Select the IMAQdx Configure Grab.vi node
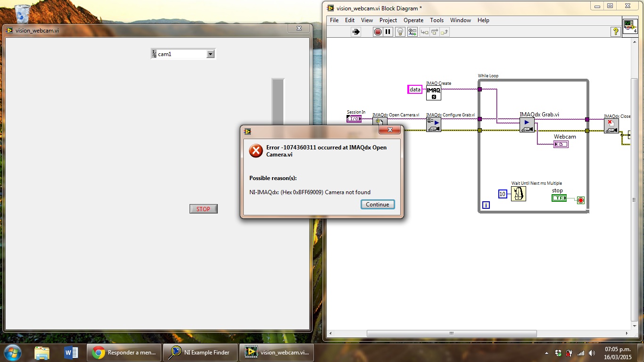The image size is (644, 362). click(x=434, y=125)
